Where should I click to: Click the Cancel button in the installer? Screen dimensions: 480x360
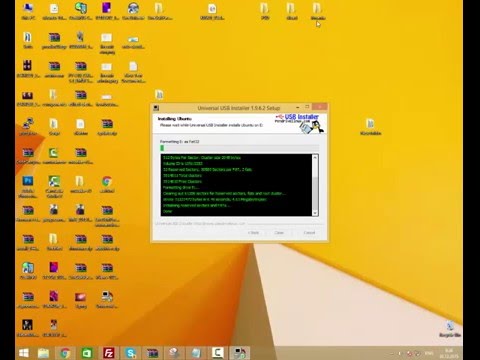coord(309,232)
